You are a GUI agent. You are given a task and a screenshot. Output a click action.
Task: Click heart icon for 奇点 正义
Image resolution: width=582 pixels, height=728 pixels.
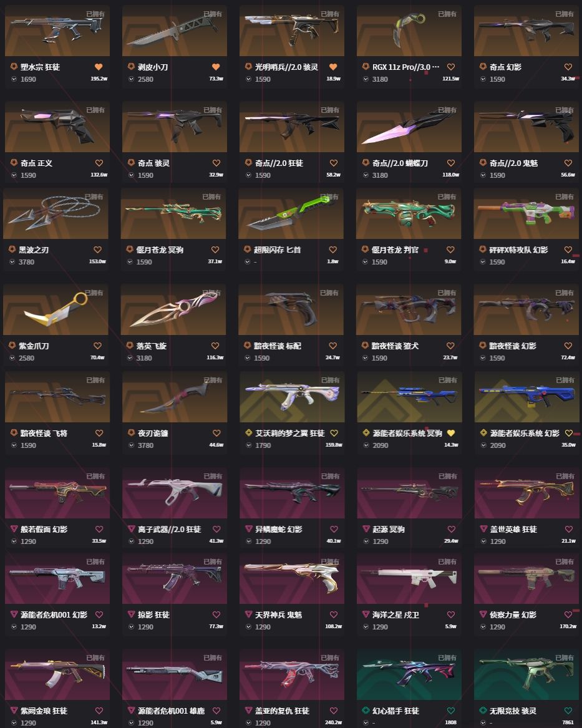(99, 163)
